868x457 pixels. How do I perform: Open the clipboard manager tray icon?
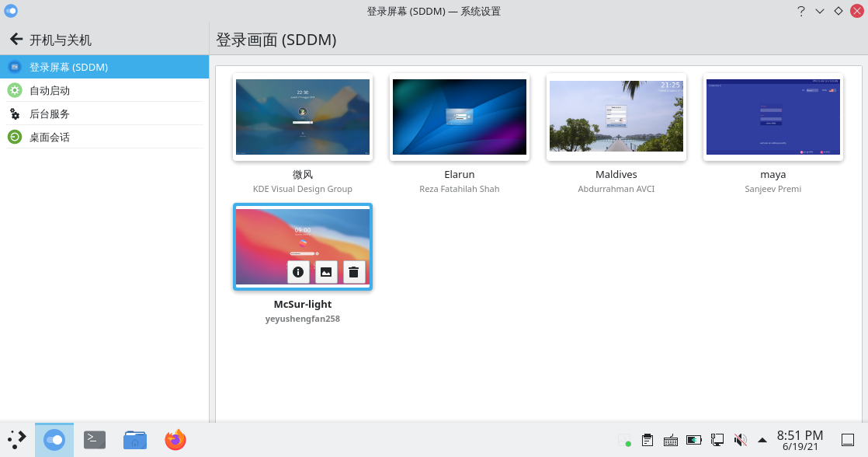pos(648,439)
